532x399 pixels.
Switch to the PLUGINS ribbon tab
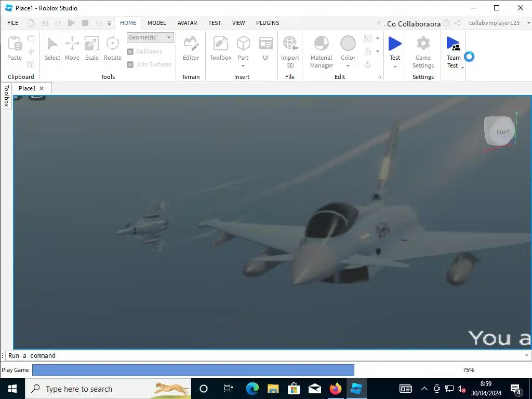(x=268, y=23)
